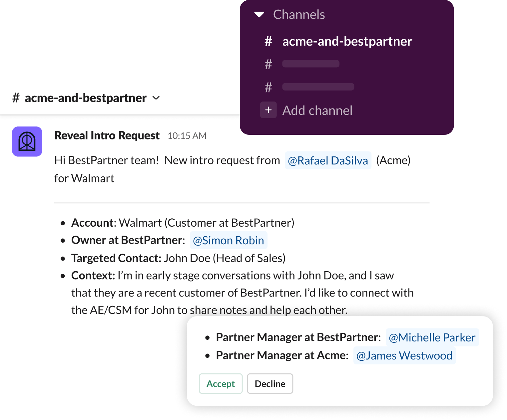The height and width of the screenshot is (420, 507).
Task: Click the 10:15 AM message timestamp
Action: click(187, 136)
